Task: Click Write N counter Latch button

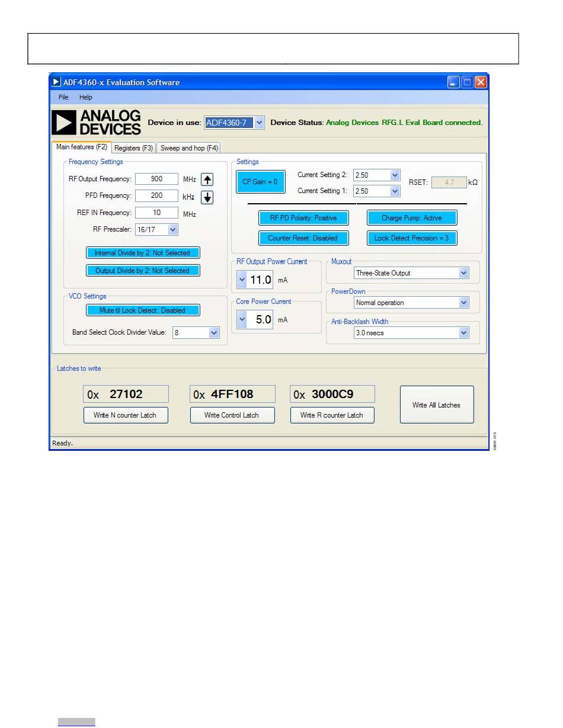Action: pos(125,415)
